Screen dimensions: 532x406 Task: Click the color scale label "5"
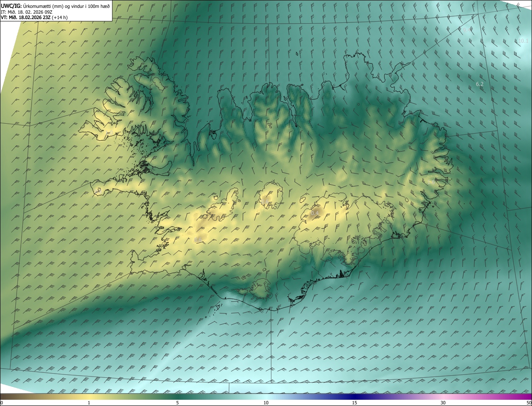tap(177, 403)
